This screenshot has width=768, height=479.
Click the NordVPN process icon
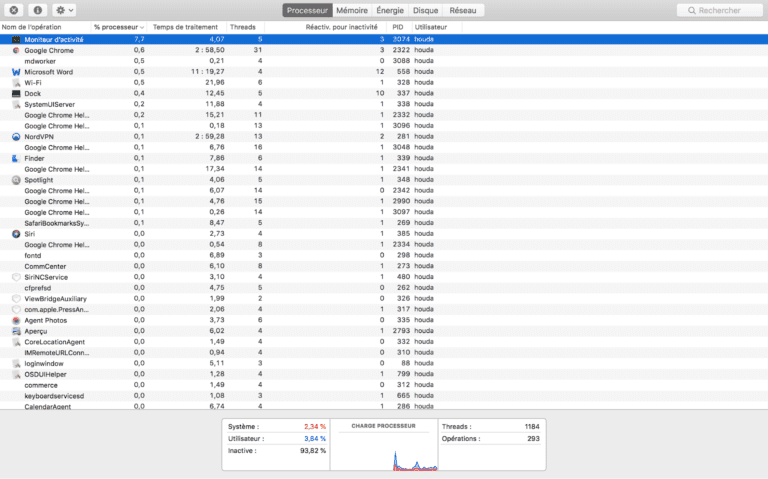pos(16,137)
